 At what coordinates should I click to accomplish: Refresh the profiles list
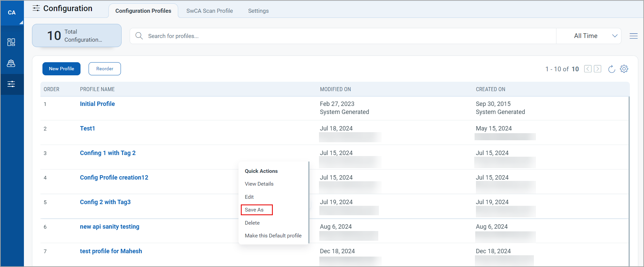point(612,69)
